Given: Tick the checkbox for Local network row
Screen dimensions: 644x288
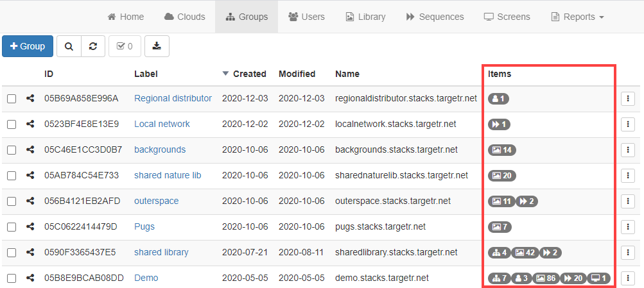Looking at the screenshot, I should pyautogui.click(x=12, y=124).
